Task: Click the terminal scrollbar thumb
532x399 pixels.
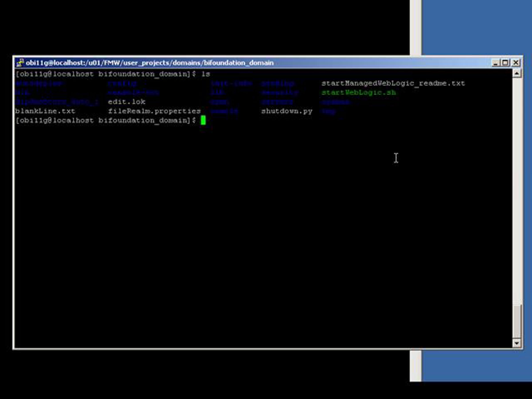Action: (517, 322)
